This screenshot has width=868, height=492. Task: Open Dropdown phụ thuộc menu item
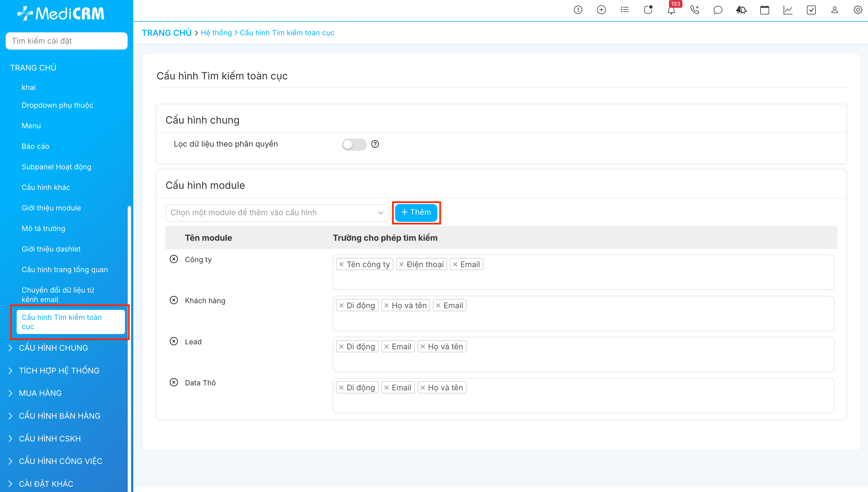click(x=57, y=105)
